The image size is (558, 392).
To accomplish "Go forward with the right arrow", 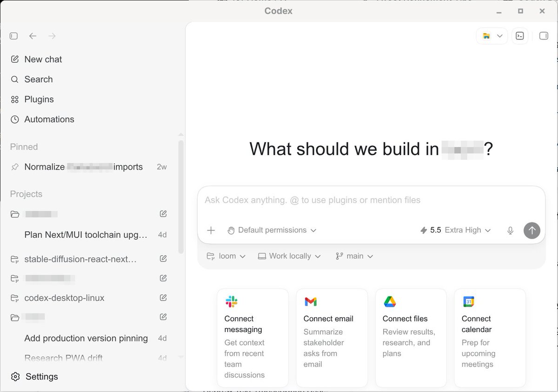I will (x=52, y=36).
